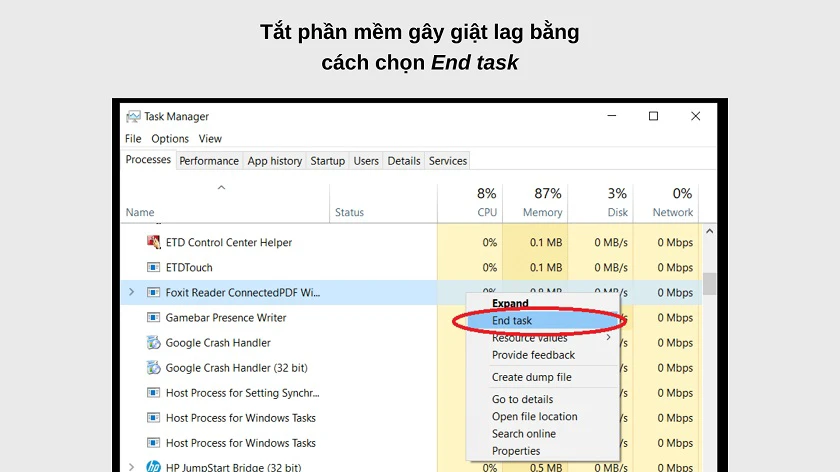The height and width of the screenshot is (472, 840).
Task: Close the Task Manager window
Action: pyautogui.click(x=695, y=116)
